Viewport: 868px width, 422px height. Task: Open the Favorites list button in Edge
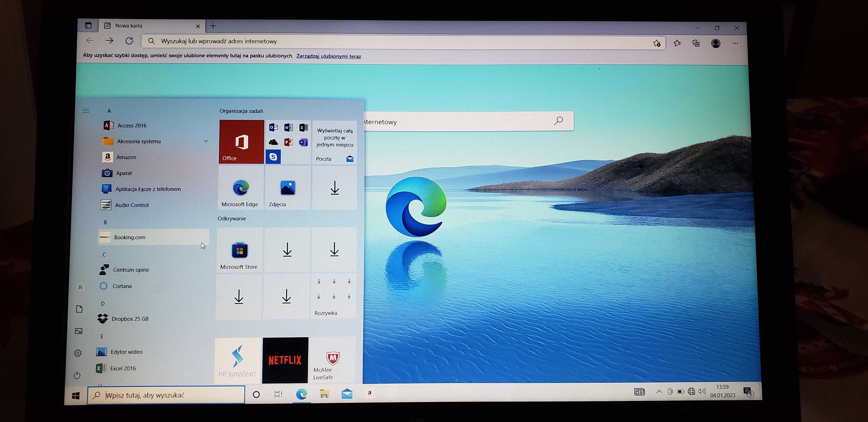click(x=677, y=43)
